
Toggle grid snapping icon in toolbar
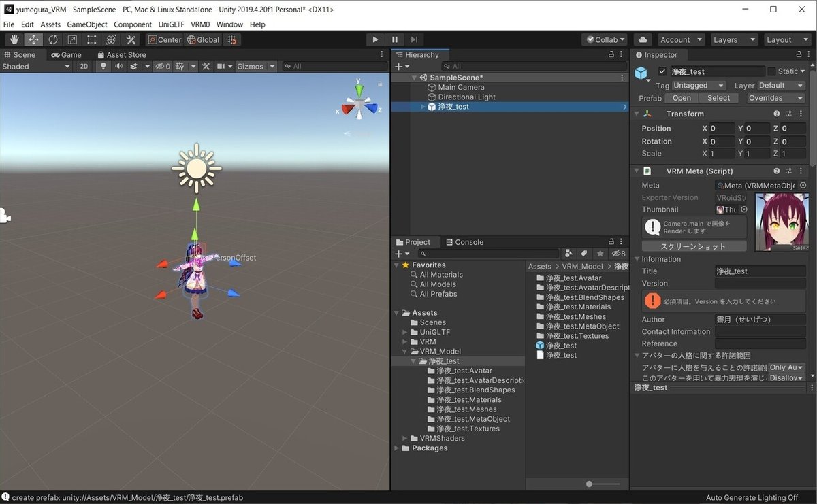tap(232, 39)
